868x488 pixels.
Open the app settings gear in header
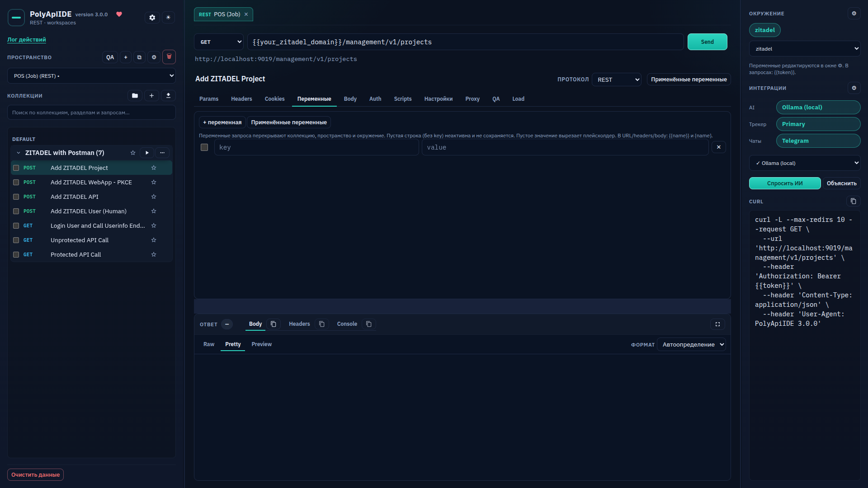[152, 18]
